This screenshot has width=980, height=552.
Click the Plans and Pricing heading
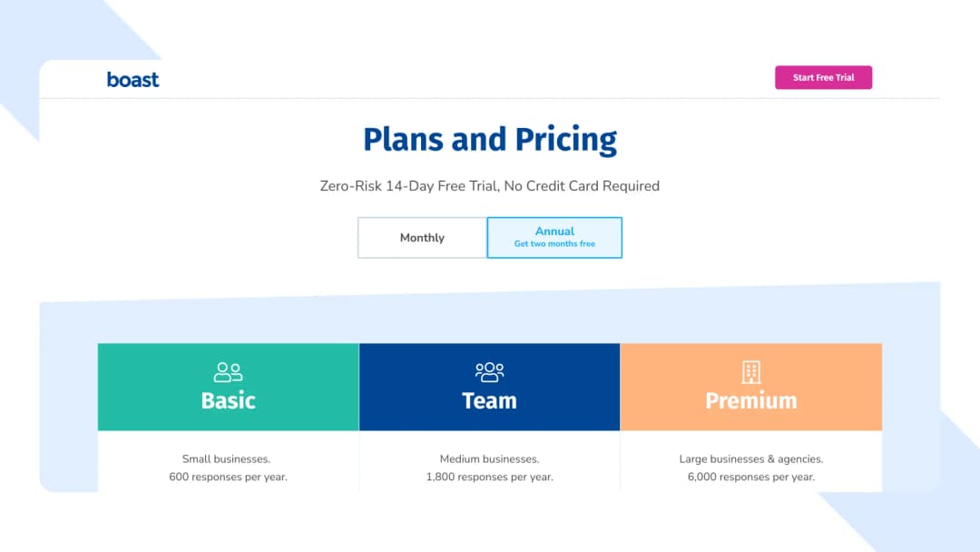pos(489,139)
